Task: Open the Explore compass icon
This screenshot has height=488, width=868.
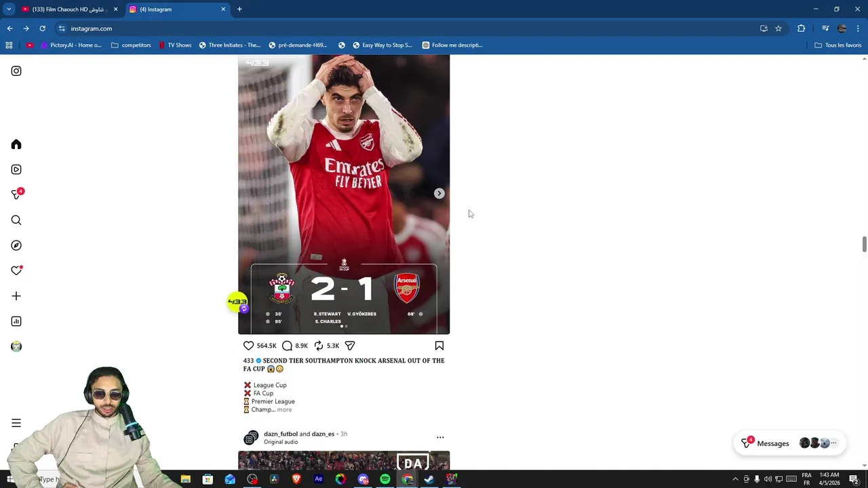Action: click(16, 245)
